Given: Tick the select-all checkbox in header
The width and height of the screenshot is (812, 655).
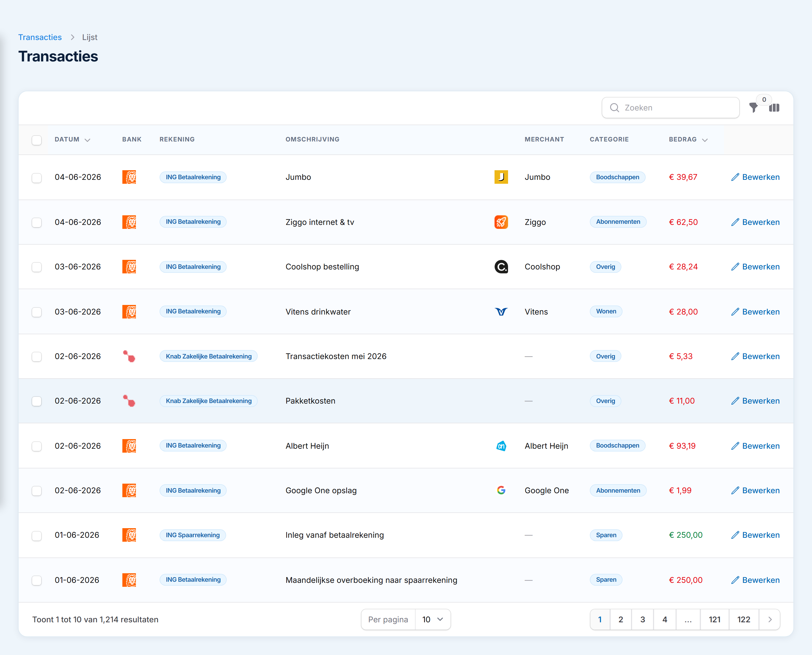Looking at the screenshot, I should click(x=37, y=140).
